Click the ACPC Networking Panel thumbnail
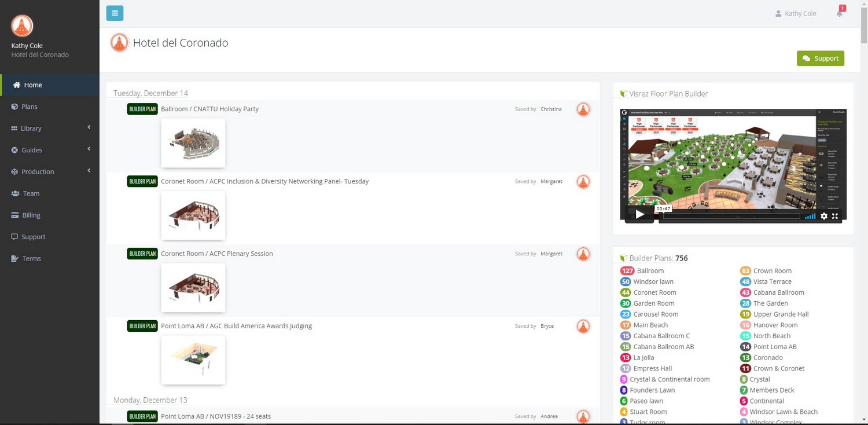868x425 pixels. click(x=193, y=215)
